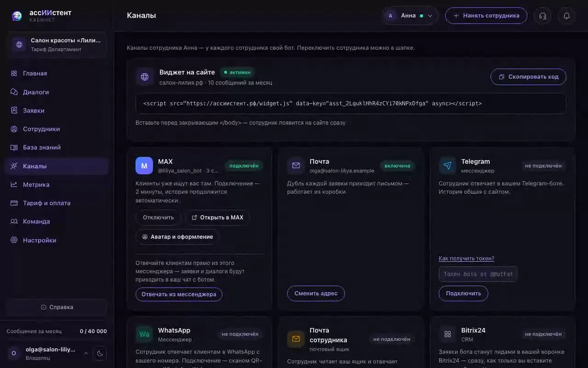The width and height of the screenshot is (588, 368).
Task: Click Подключить on Telegram card
Action: tap(464, 293)
